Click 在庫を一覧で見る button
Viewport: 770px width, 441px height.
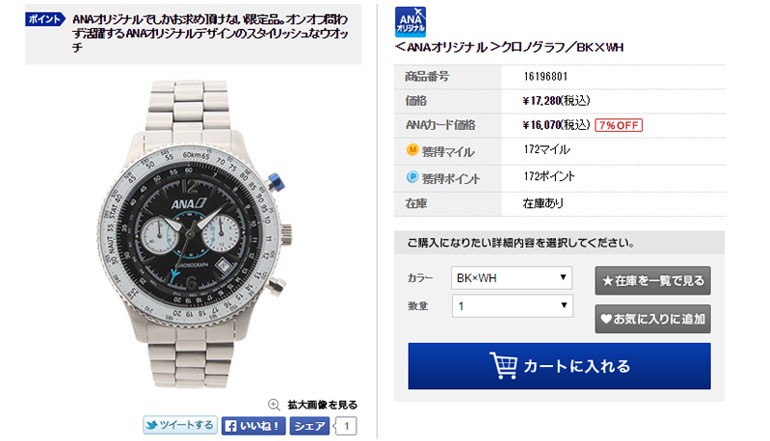[653, 281]
